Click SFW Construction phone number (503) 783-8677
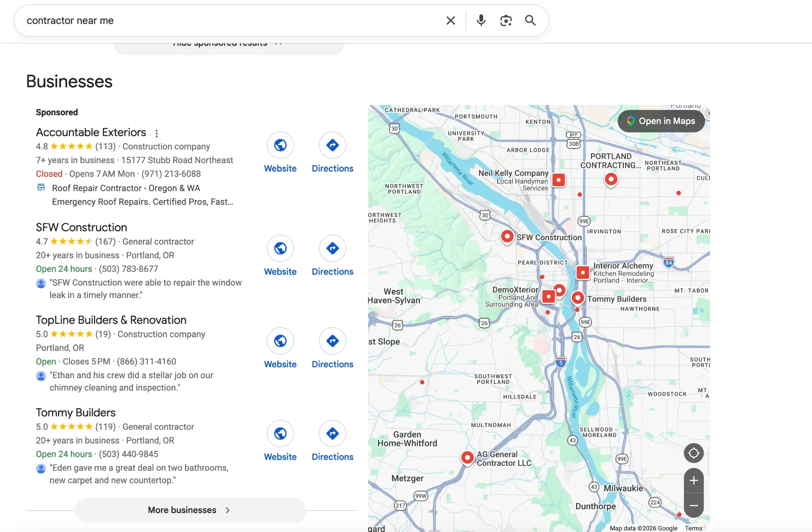The height and width of the screenshot is (532, 812). [128, 269]
